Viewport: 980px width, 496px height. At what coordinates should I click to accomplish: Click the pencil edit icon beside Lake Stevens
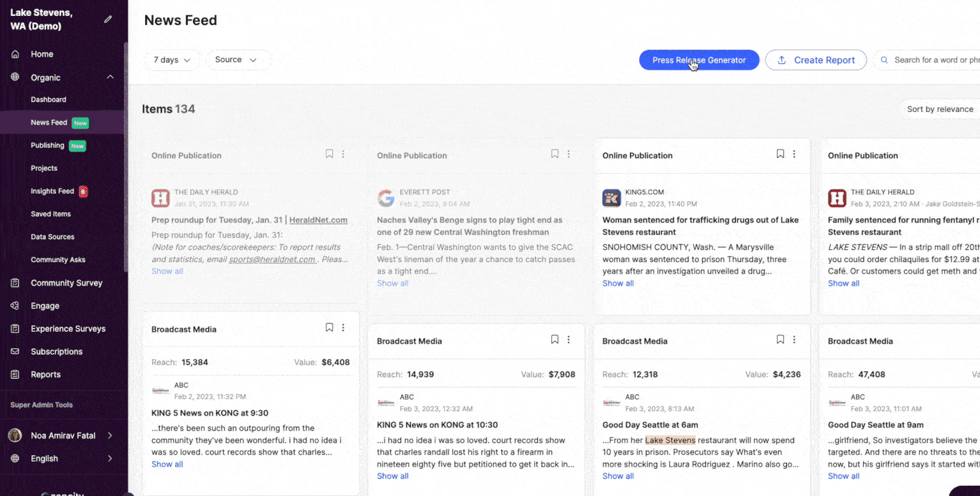108,19
